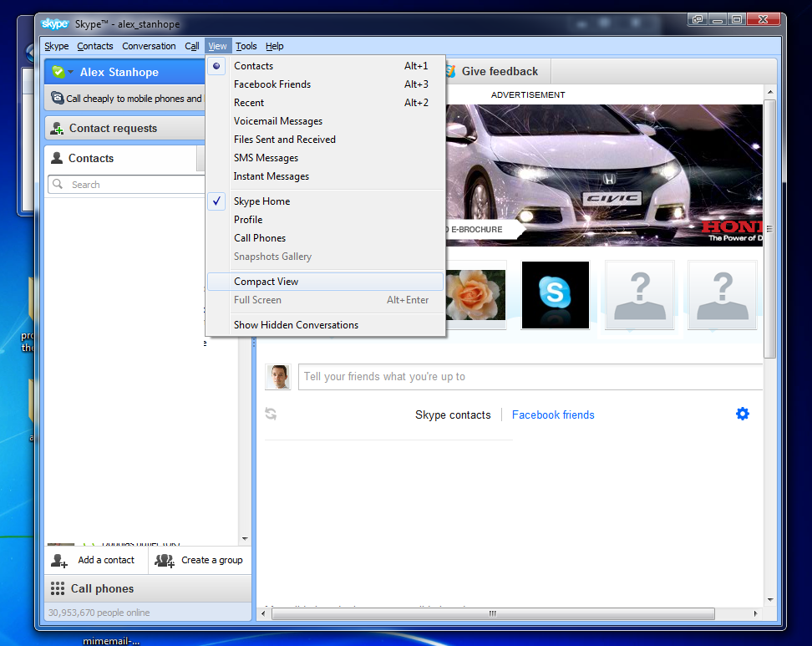Open the Tools menu
The image size is (812, 646).
[246, 46]
